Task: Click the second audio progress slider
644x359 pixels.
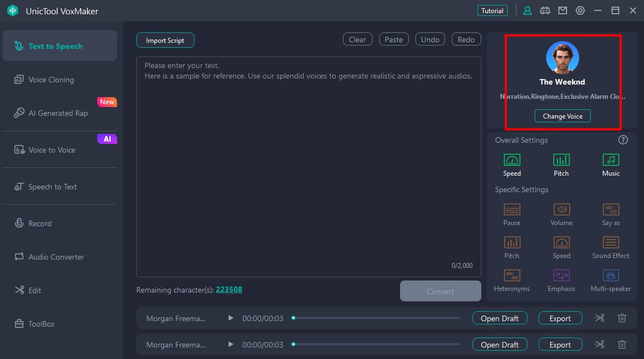Action: [x=376, y=345]
